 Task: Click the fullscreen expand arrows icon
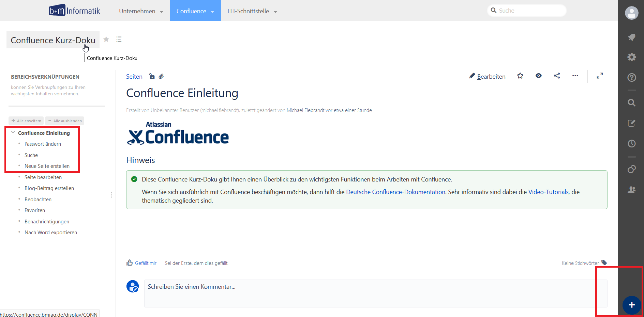tap(600, 76)
